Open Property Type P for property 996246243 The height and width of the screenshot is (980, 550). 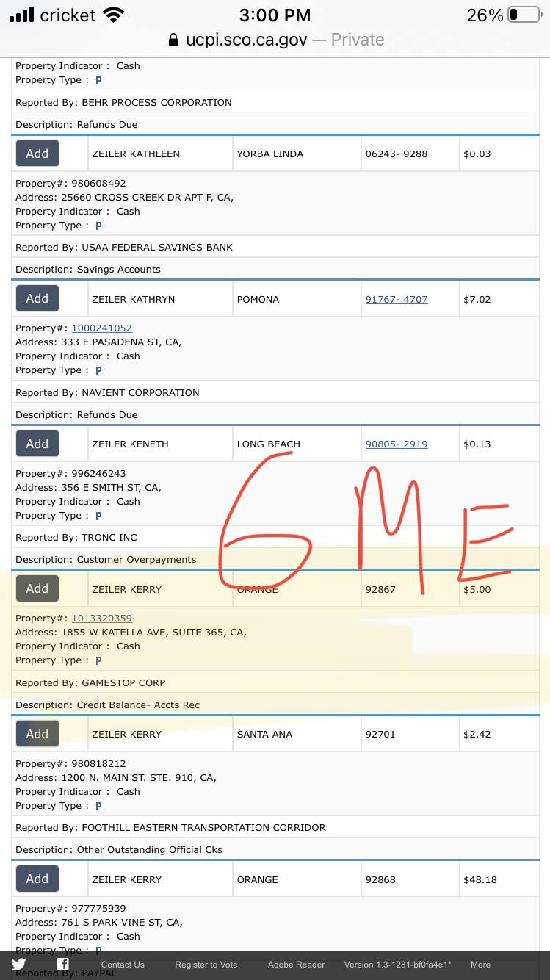[98, 516]
